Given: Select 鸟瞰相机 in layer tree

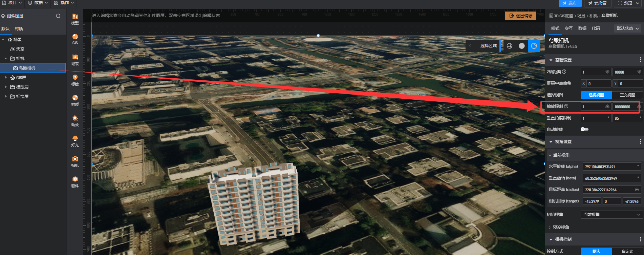Looking at the screenshot, I should pos(33,68).
